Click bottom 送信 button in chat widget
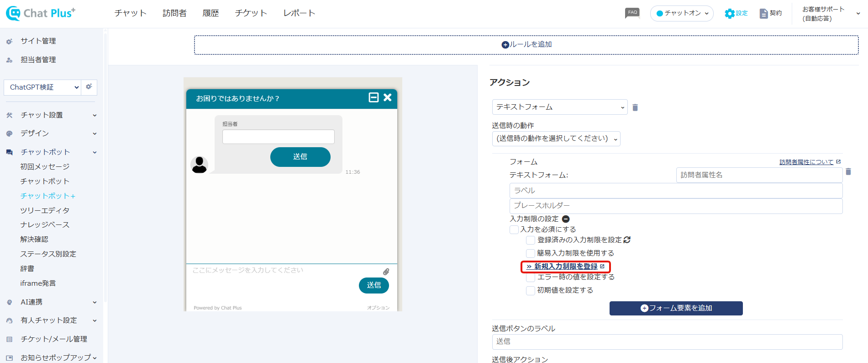The height and width of the screenshot is (363, 868). pyautogui.click(x=374, y=285)
